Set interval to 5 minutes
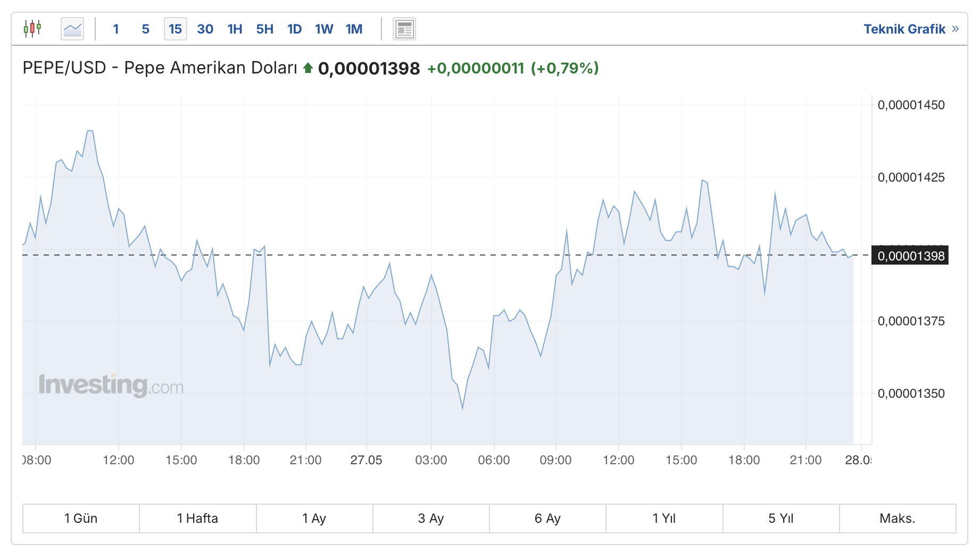The height and width of the screenshot is (559, 980). click(146, 29)
